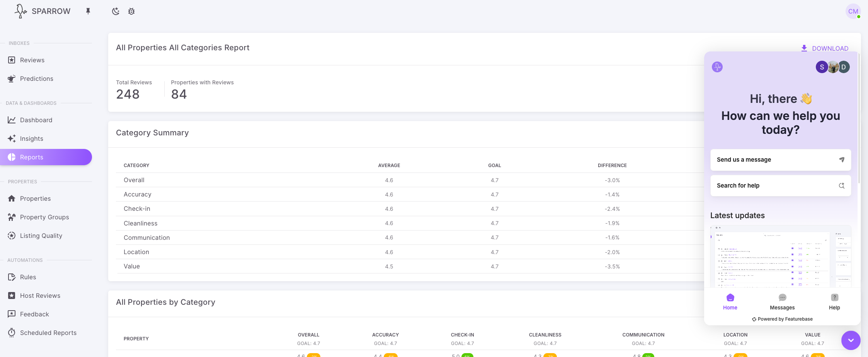Image resolution: width=868 pixels, height=357 pixels.
Task: Open the Reviews inbox
Action: [x=32, y=60]
